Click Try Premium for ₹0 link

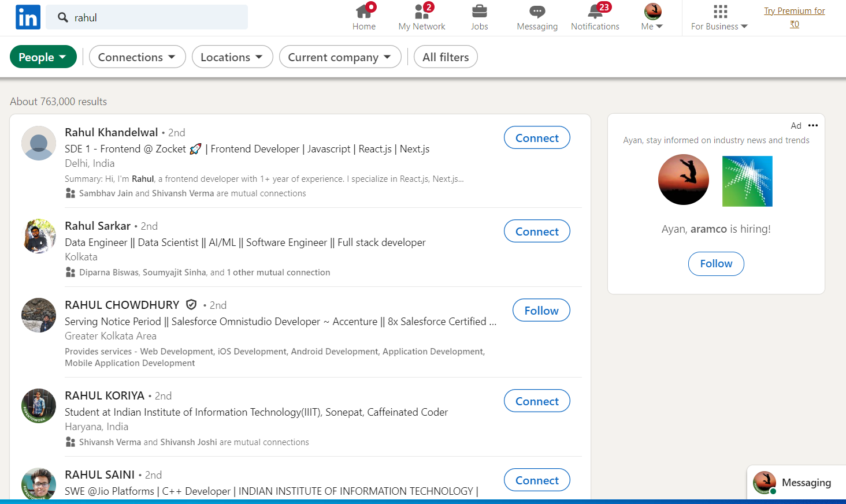coord(795,17)
